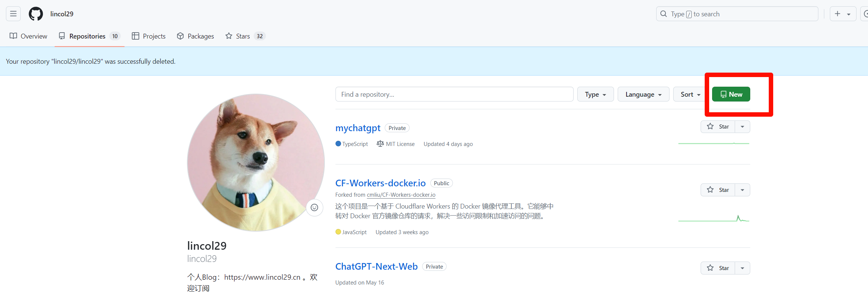Click the Find a repository search field
Viewport: 868px width, 296px height.
[454, 94]
